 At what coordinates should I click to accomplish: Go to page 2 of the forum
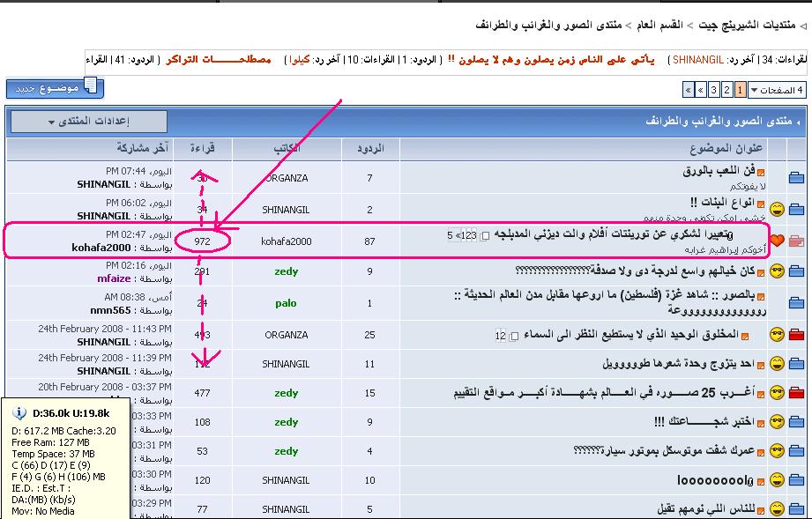click(726, 90)
